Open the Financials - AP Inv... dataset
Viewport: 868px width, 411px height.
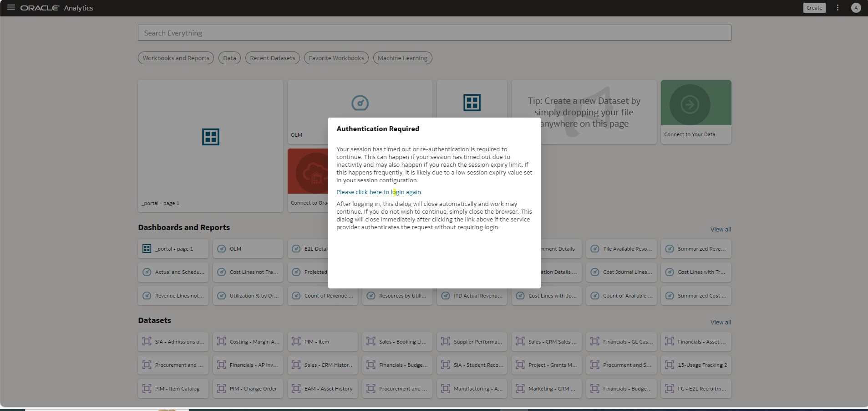click(x=248, y=365)
